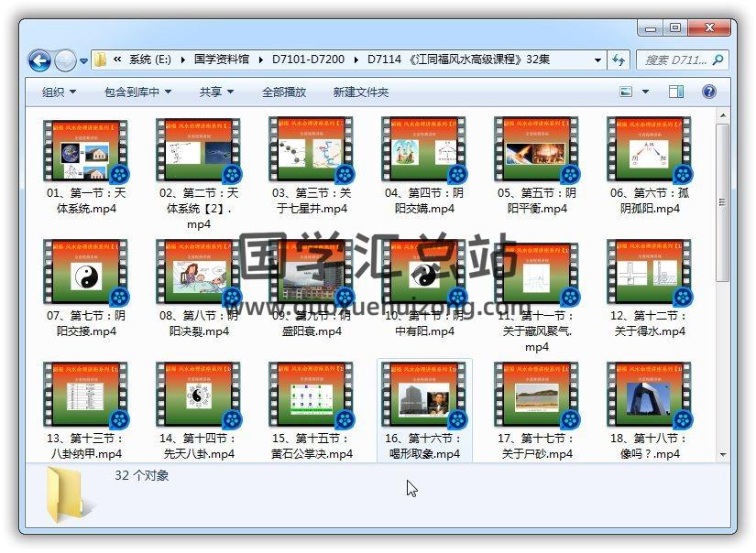Click the Forward navigation arrow button
The width and height of the screenshot is (756, 553).
[65, 60]
